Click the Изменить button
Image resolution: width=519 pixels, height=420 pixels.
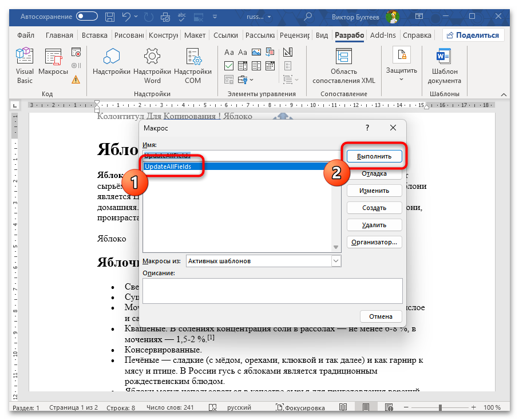[374, 191]
